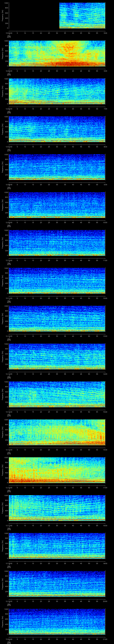This screenshot has width=114, height=644.
Task: Click the "6:00" end time label
Action: coord(105,71)
